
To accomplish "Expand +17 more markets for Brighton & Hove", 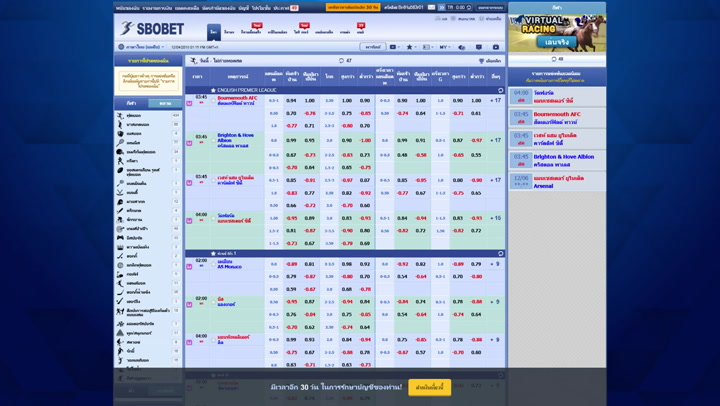I will [x=495, y=140].
